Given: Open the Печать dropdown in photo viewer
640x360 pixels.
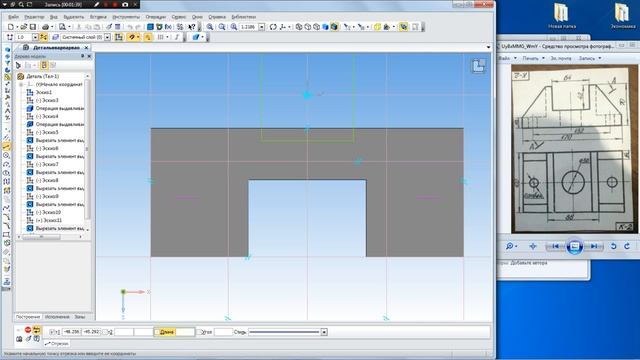Looking at the screenshot, I should [533, 58].
